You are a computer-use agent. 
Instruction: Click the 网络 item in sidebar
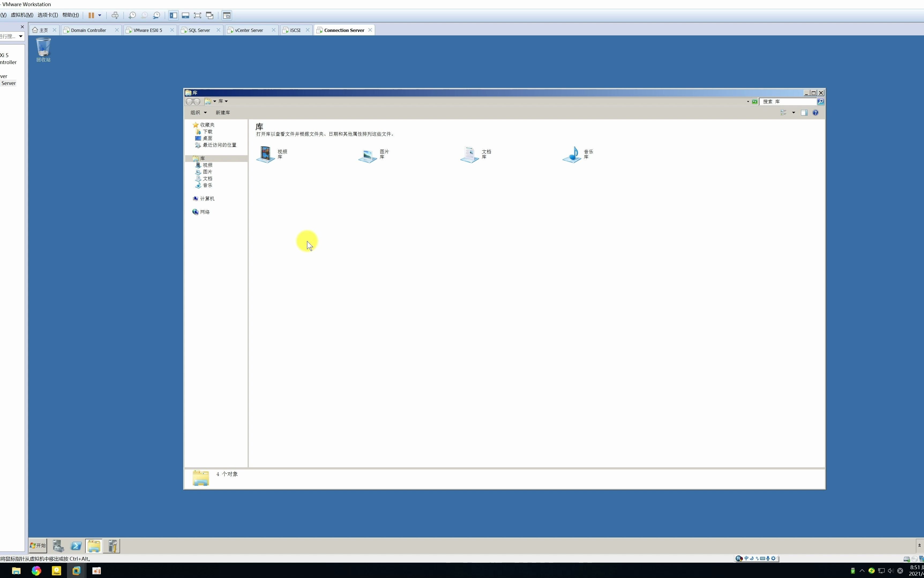click(204, 212)
